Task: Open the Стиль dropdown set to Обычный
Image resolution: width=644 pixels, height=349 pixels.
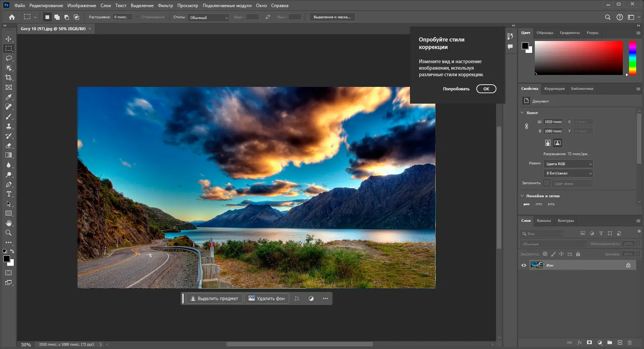Action: click(x=208, y=18)
